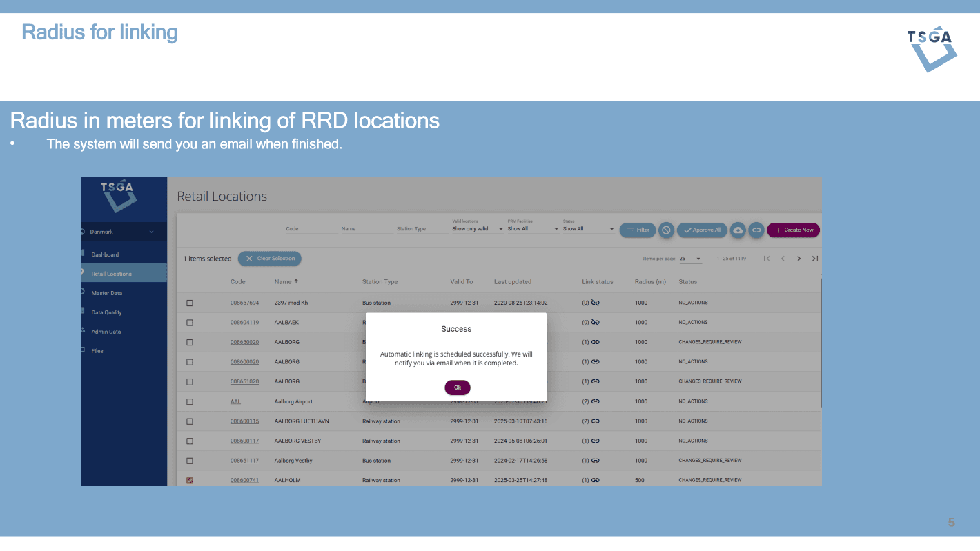Click the unlinked status icon for 2397 mod Kh

coord(596,303)
